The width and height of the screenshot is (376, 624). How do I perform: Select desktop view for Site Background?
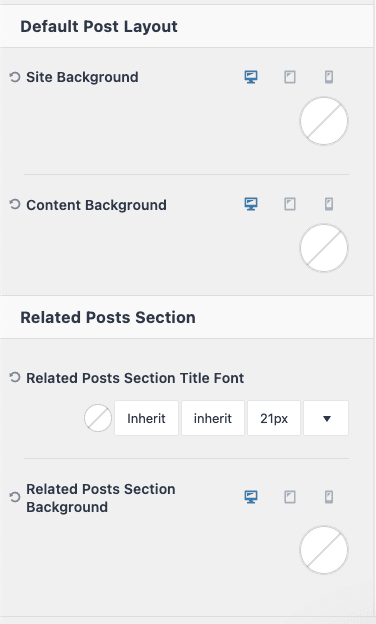tap(251, 77)
